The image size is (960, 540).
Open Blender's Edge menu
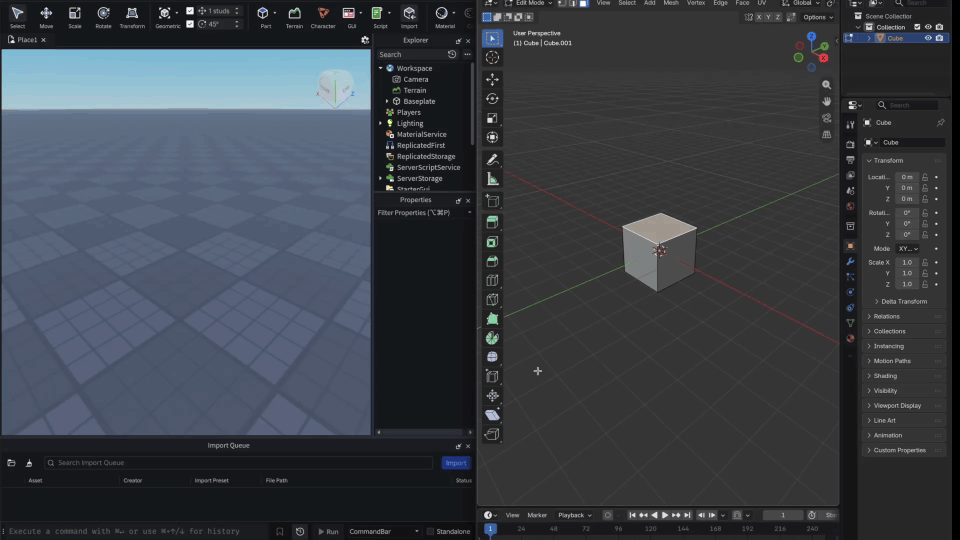point(720,3)
